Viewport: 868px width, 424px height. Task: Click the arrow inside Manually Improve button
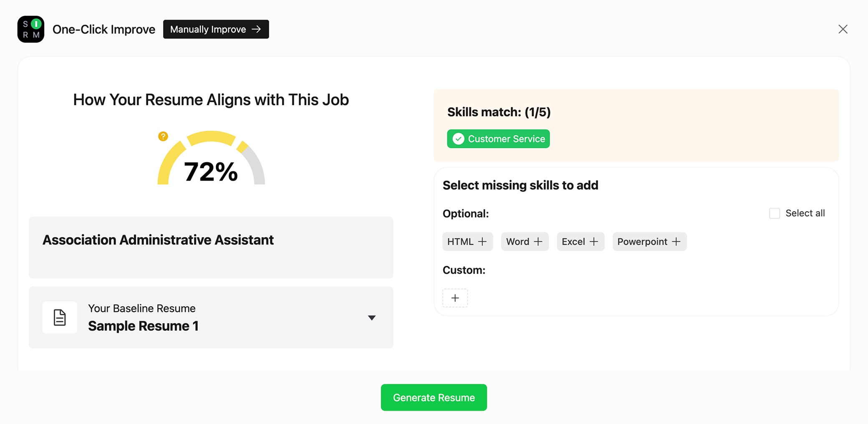coord(256,29)
